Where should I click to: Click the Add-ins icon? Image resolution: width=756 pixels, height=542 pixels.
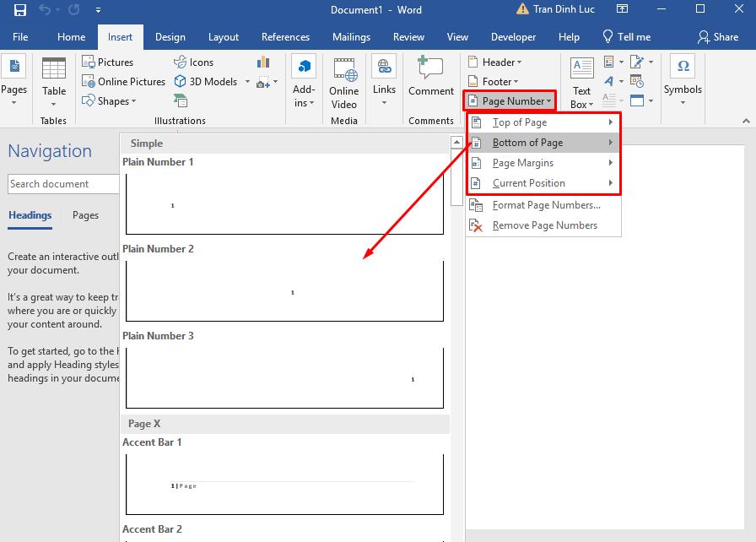click(x=304, y=81)
